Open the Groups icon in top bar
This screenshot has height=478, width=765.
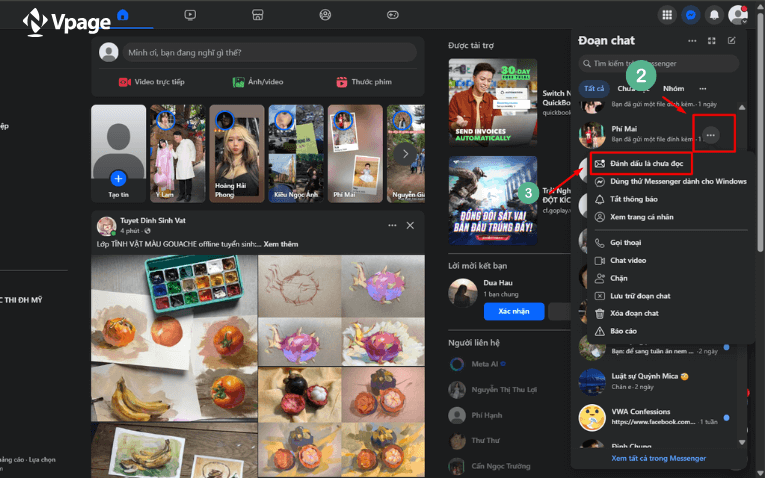pos(325,15)
